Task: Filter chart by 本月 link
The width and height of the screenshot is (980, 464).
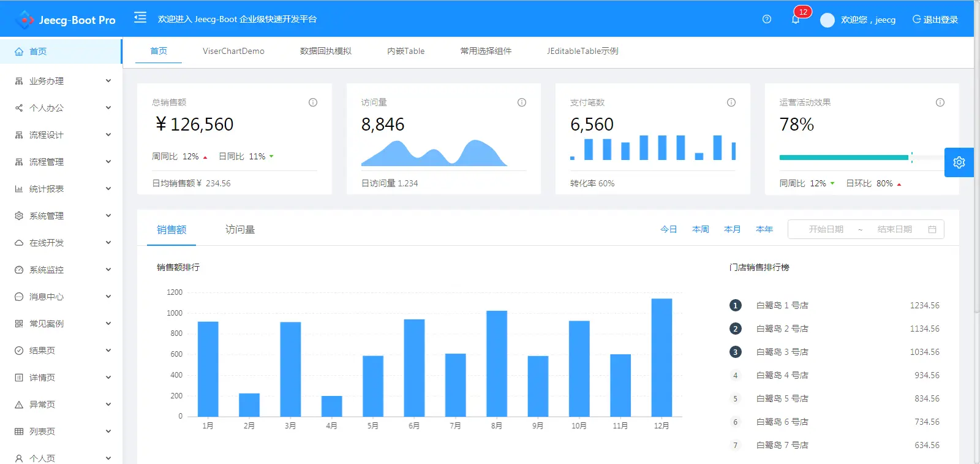Action: point(732,229)
